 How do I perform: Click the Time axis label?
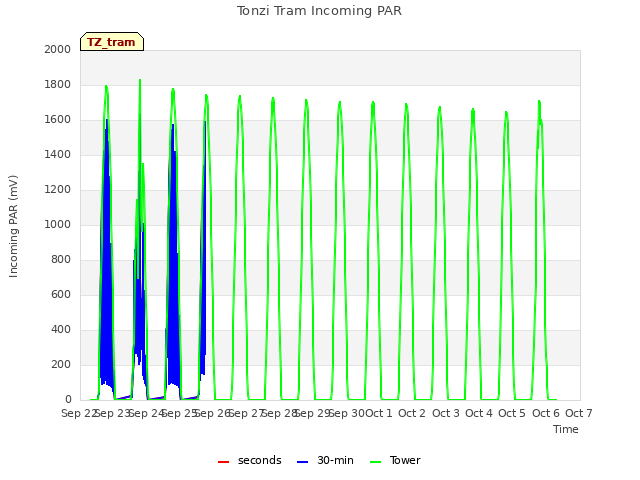point(566,429)
